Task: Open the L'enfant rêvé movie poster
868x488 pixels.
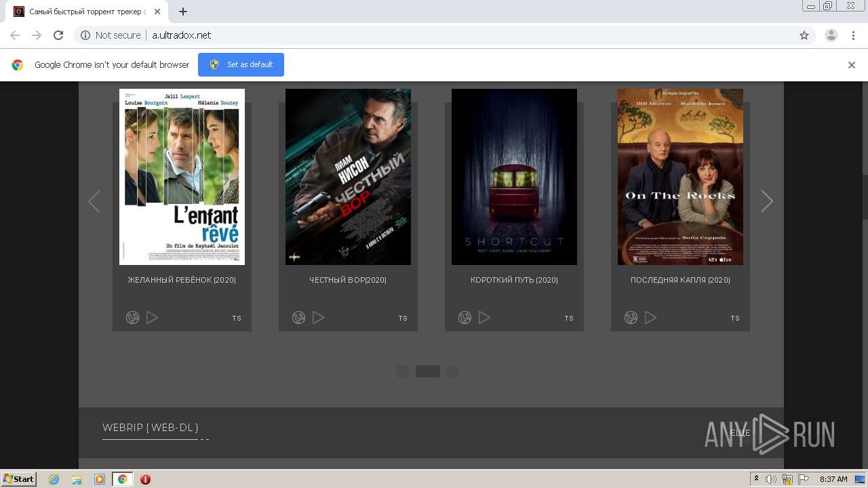Action: pyautogui.click(x=182, y=177)
